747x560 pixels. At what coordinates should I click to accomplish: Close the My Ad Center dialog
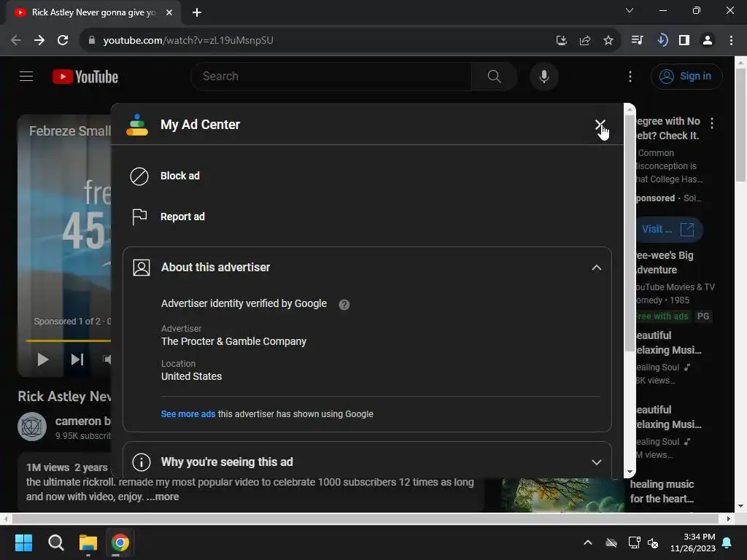(x=600, y=125)
